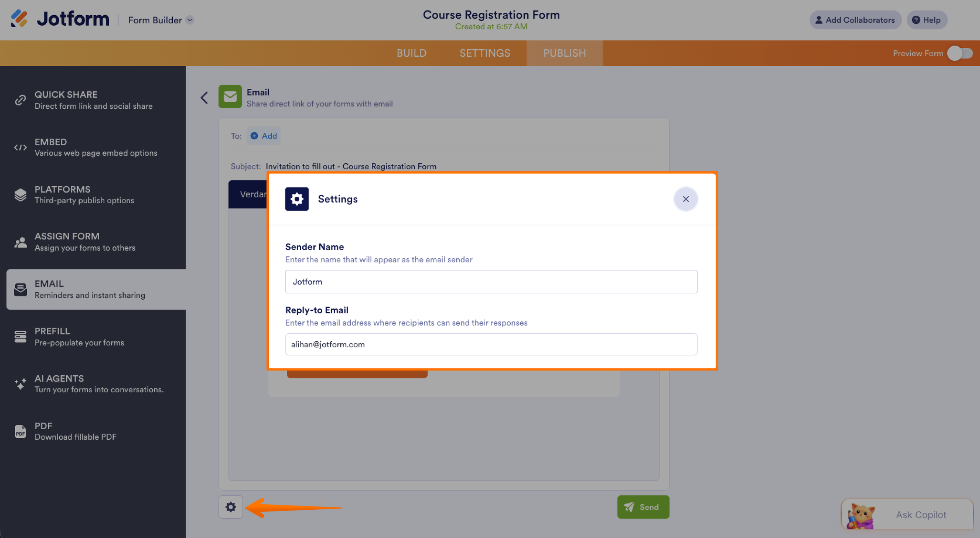Select the Quick Share link icon
The image size is (980, 538).
(20, 100)
